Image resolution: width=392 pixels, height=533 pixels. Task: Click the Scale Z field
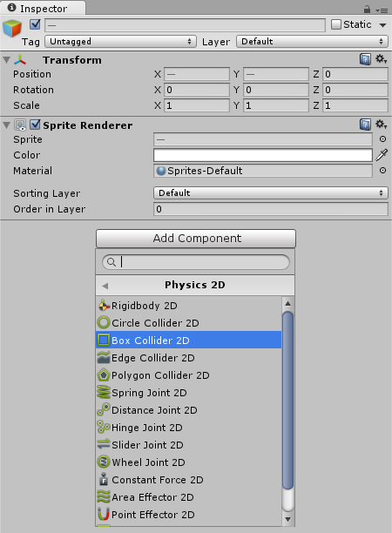355,105
